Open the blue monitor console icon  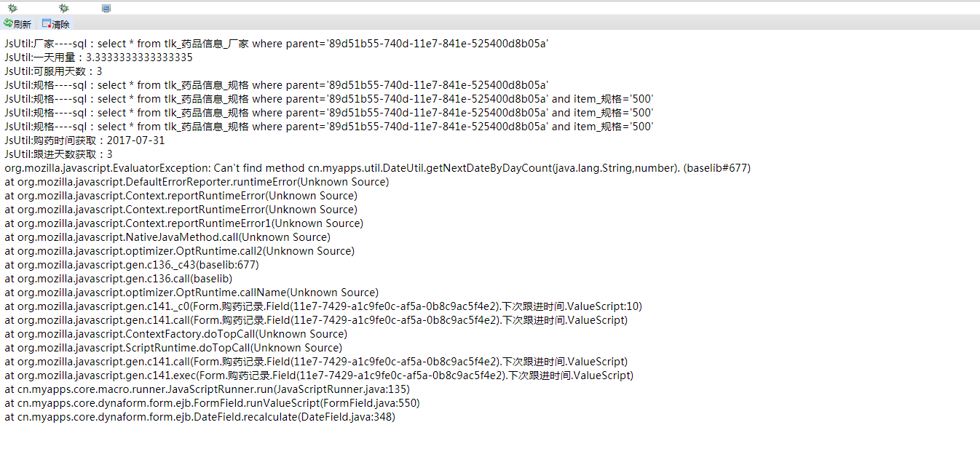(x=106, y=8)
